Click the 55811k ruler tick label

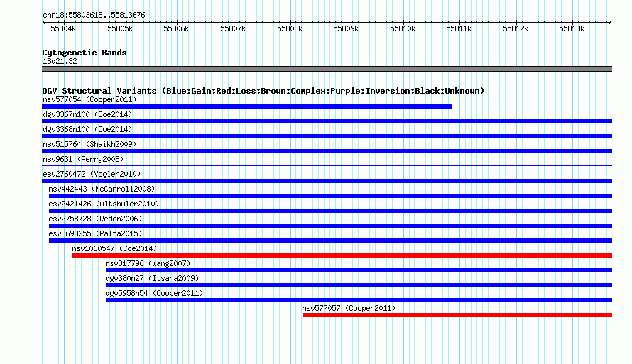coord(459,28)
